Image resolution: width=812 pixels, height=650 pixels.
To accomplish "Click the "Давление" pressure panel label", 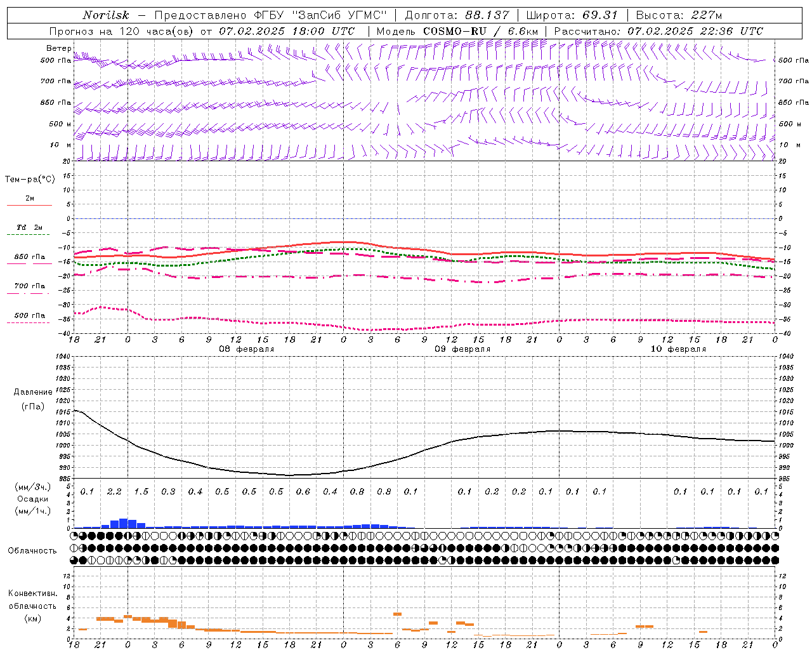I will pyautogui.click(x=33, y=392).
